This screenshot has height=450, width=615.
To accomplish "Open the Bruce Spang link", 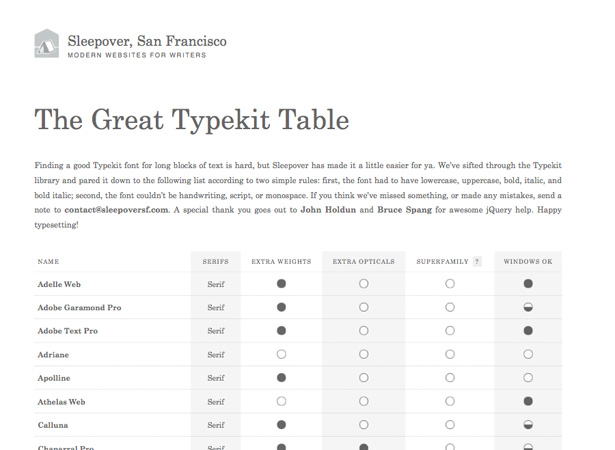I will coord(404,210).
